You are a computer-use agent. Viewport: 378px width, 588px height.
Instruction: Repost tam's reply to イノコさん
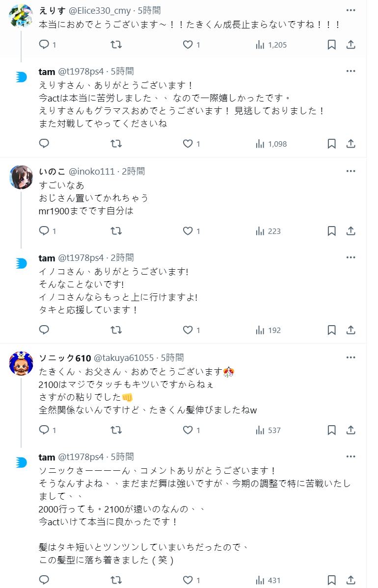tap(116, 330)
